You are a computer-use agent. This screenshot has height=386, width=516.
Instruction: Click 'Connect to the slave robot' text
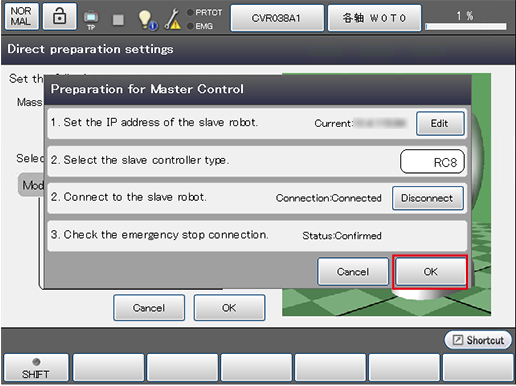135,197
